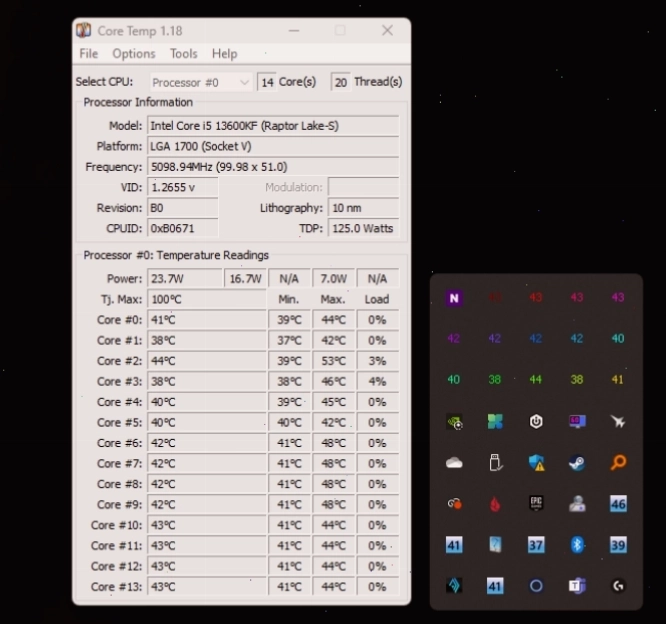Viewport: 666px width, 625px height.
Task: Click the pale blue card tray icon
Action: coord(495,545)
